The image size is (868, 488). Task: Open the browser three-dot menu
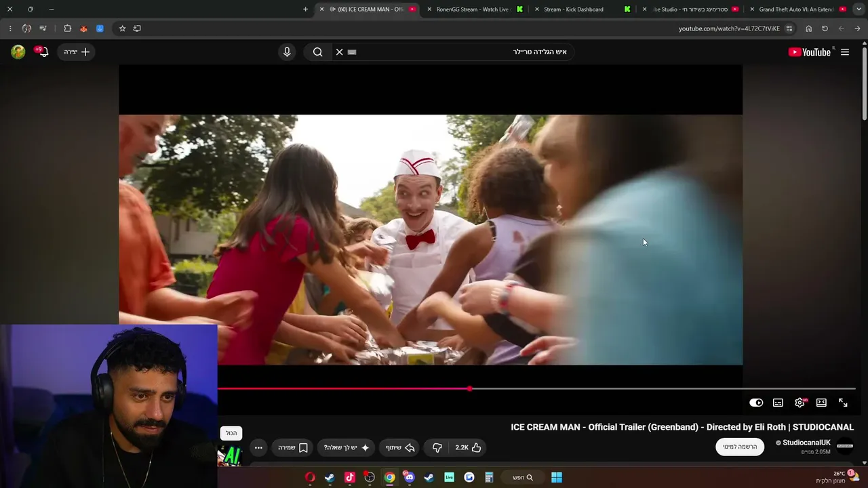tap(10, 28)
